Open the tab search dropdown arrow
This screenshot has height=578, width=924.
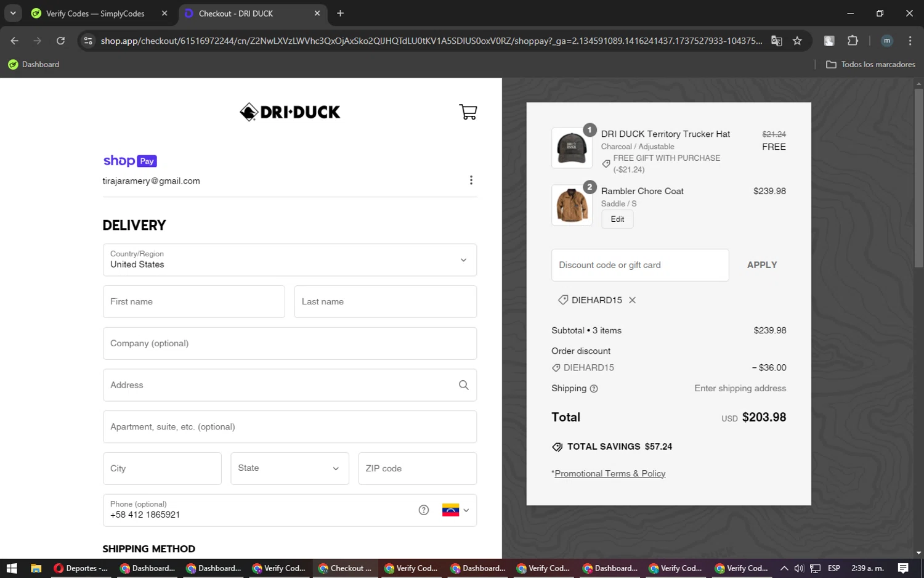[x=13, y=13]
